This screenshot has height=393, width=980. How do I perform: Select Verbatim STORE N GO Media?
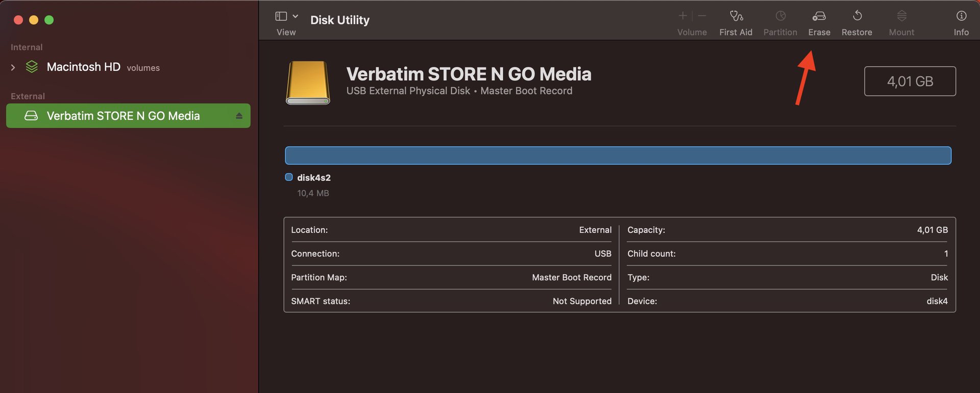tap(128, 116)
